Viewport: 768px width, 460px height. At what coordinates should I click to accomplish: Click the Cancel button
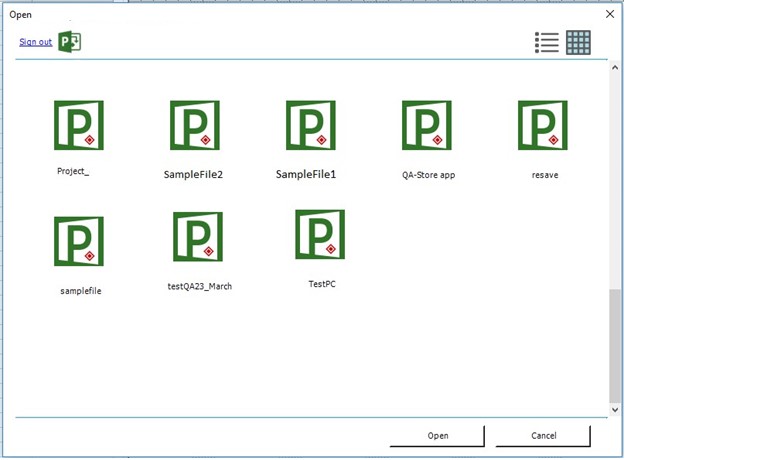click(x=543, y=436)
